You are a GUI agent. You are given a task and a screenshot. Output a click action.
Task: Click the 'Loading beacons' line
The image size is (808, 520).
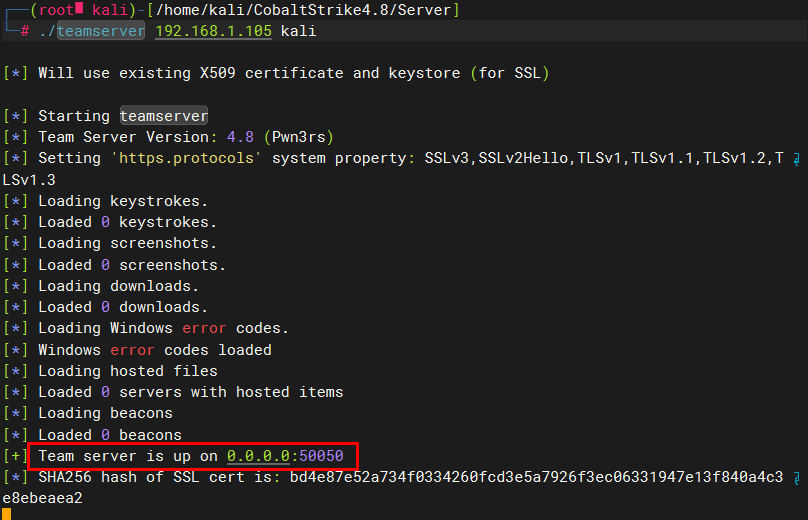[x=88, y=413]
